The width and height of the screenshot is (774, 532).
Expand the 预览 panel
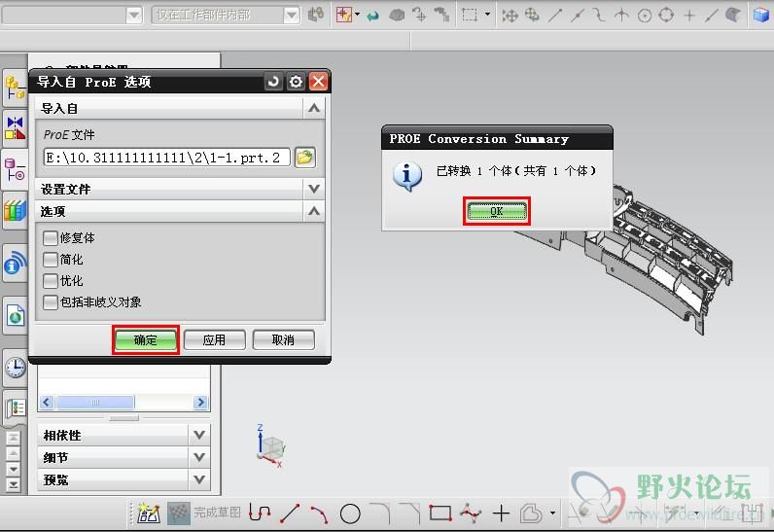click(x=199, y=479)
